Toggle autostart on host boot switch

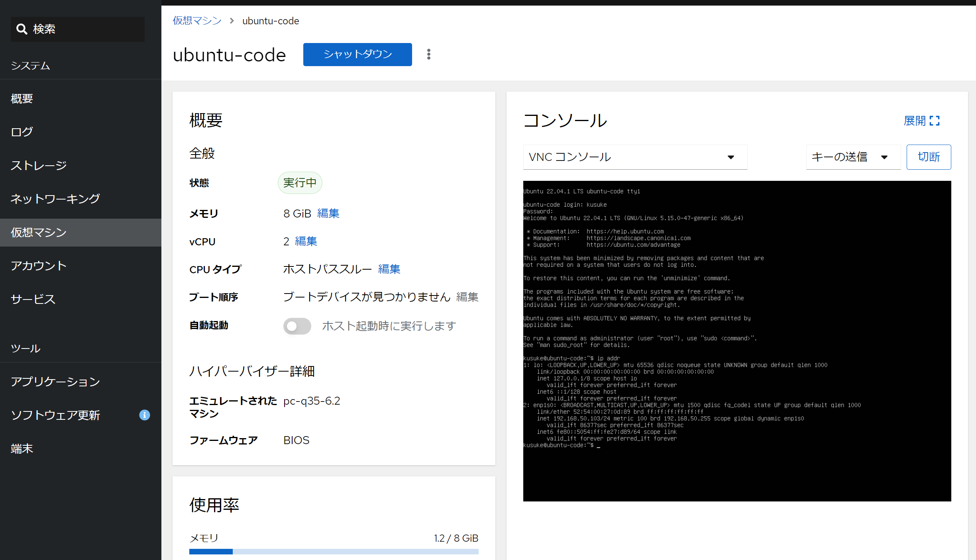click(x=297, y=326)
